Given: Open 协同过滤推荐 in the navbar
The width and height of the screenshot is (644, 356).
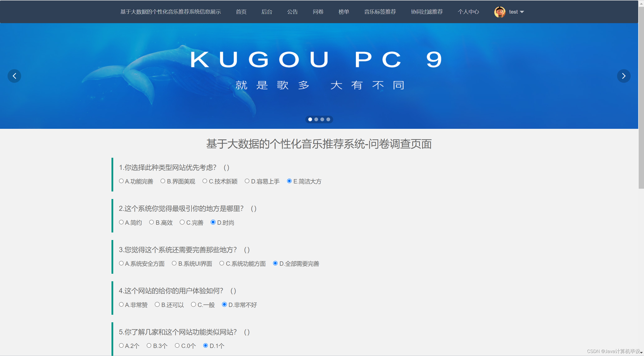Looking at the screenshot, I should [427, 12].
